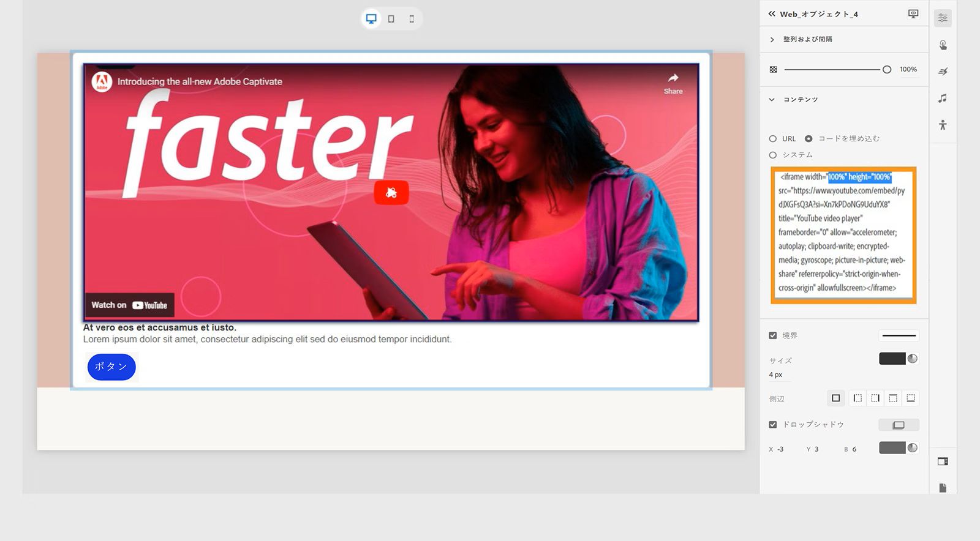Viewport: 980px width, 541px height.
Task: Click border color opacity circle
Action: pyautogui.click(x=913, y=359)
